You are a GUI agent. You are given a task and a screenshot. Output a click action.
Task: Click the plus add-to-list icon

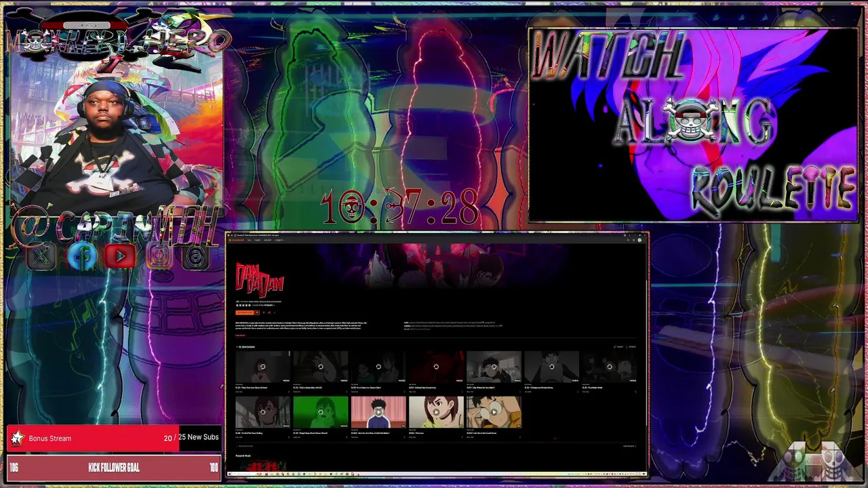pyautogui.click(x=264, y=312)
